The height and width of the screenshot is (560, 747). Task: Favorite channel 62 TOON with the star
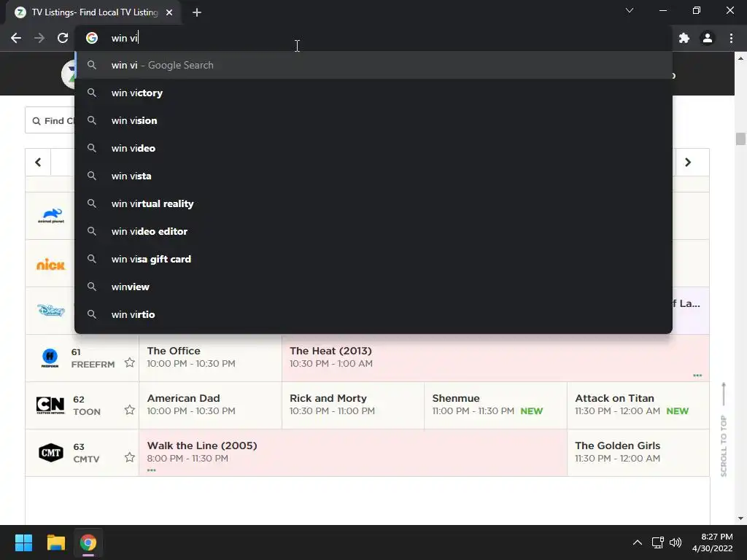coord(130,410)
